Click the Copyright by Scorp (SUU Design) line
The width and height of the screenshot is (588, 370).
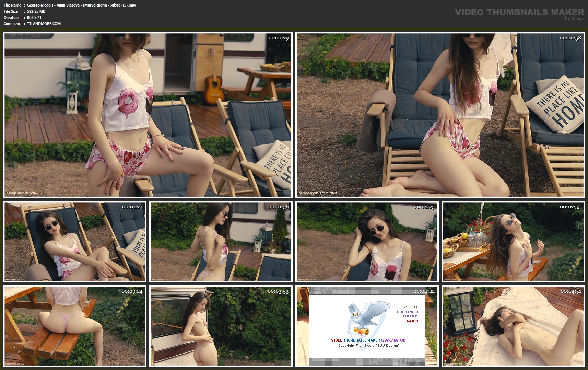[x=368, y=346]
